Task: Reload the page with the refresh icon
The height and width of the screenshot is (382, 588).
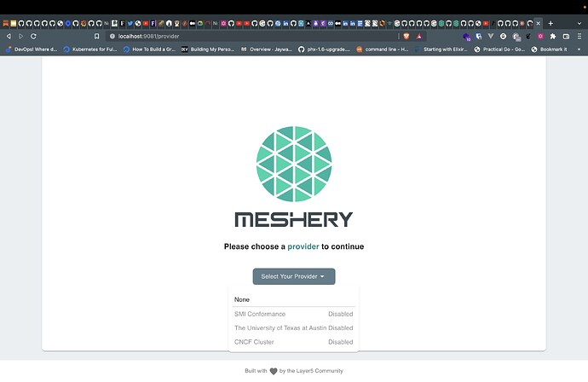Action: 33,36
